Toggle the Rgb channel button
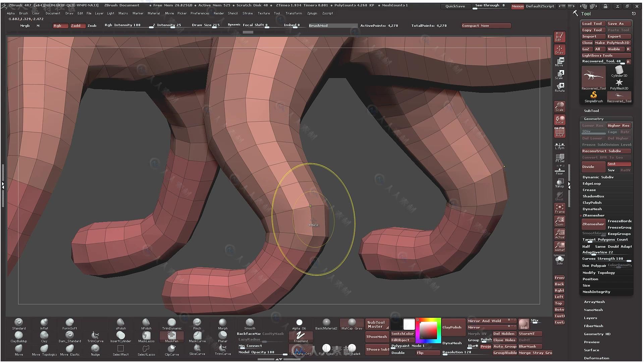This screenshot has width=644, height=362. [60, 26]
